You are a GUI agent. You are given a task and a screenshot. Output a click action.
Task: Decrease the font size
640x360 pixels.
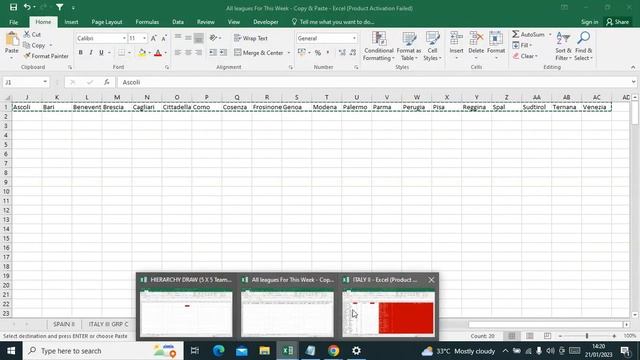tap(164, 38)
